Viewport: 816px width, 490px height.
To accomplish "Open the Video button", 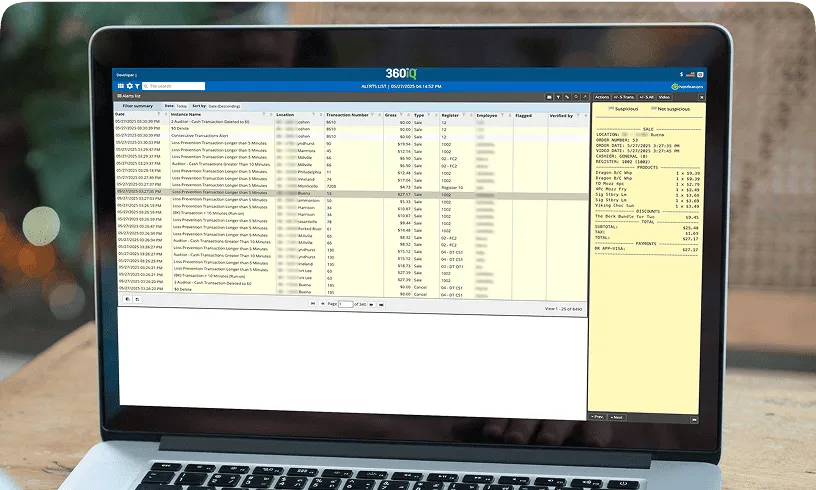I will tap(665, 97).
